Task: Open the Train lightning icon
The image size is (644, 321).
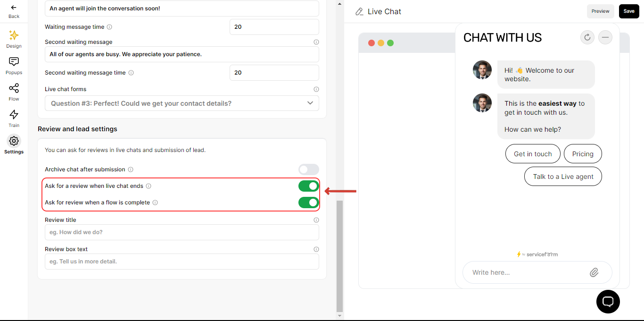Action: pyautogui.click(x=14, y=115)
